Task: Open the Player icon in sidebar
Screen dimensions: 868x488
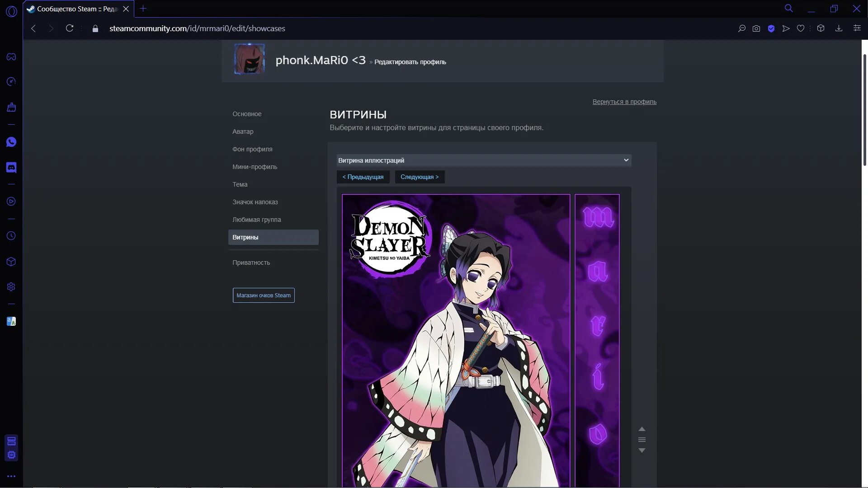Action: pyautogui.click(x=11, y=202)
